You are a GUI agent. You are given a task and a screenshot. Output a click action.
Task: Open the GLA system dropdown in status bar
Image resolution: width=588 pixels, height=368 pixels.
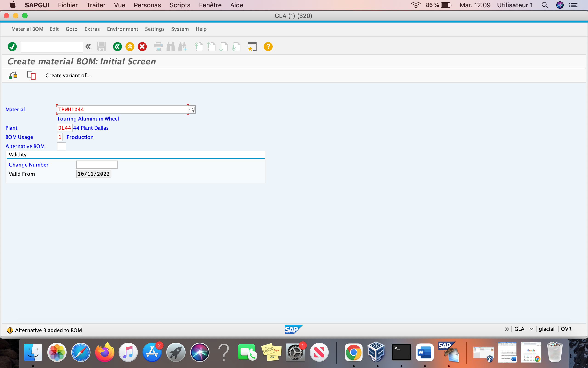click(x=531, y=329)
